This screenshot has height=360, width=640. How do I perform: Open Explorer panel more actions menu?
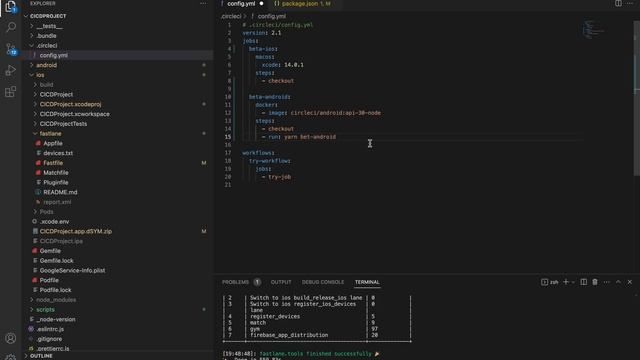(x=203, y=3)
